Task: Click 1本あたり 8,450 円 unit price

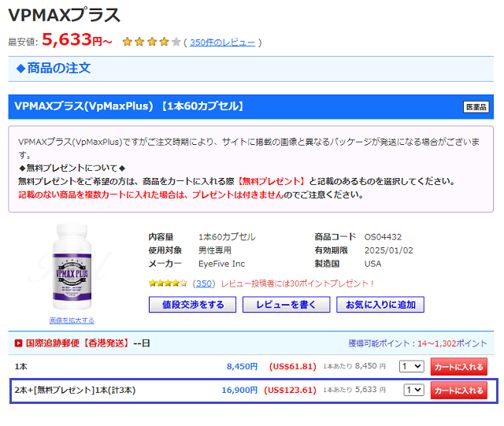Action: click(354, 366)
